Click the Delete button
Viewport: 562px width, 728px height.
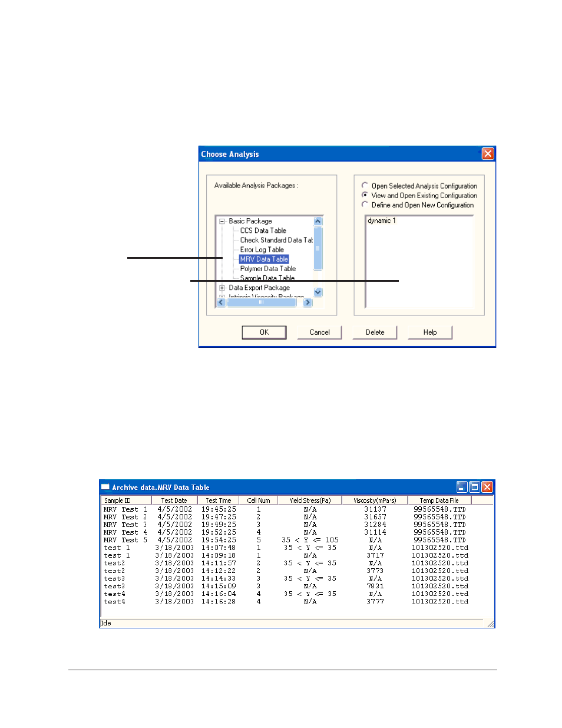tap(375, 332)
